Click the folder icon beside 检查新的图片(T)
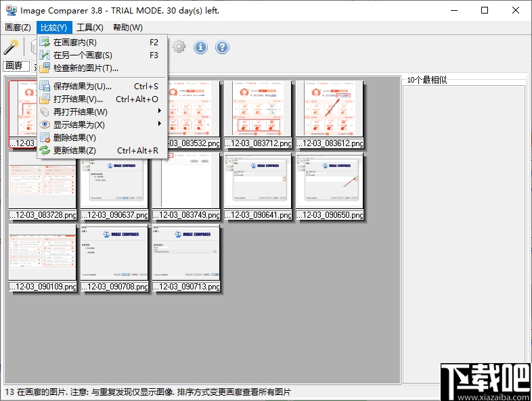532x401 pixels. point(45,68)
